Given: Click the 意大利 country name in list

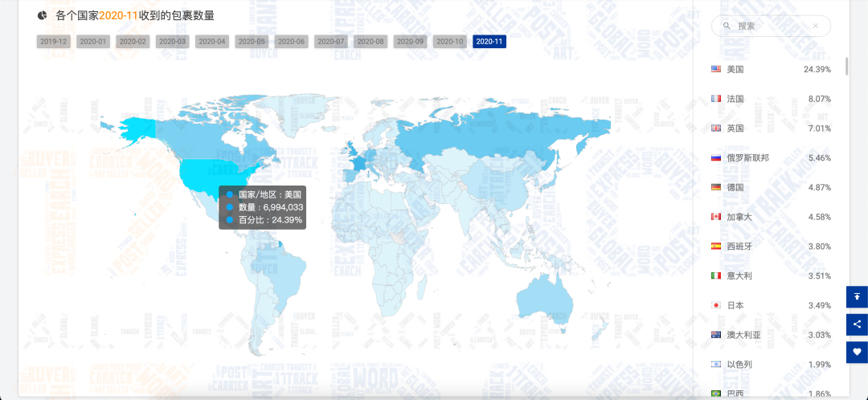Looking at the screenshot, I should click(x=739, y=276).
